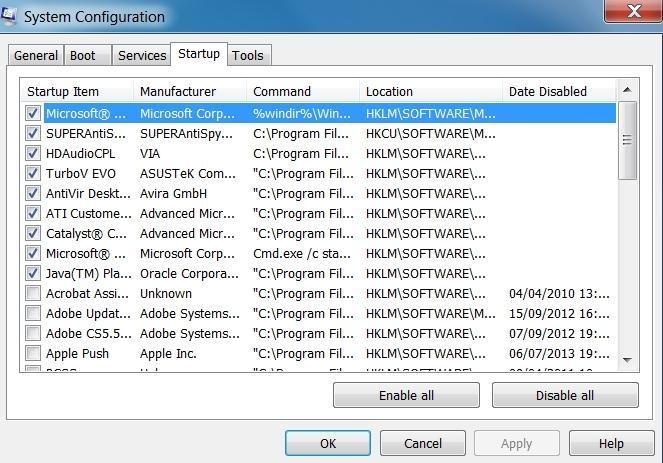Click the 15/09/2012 date disabled cell
This screenshot has height=463, width=663.
(559, 313)
